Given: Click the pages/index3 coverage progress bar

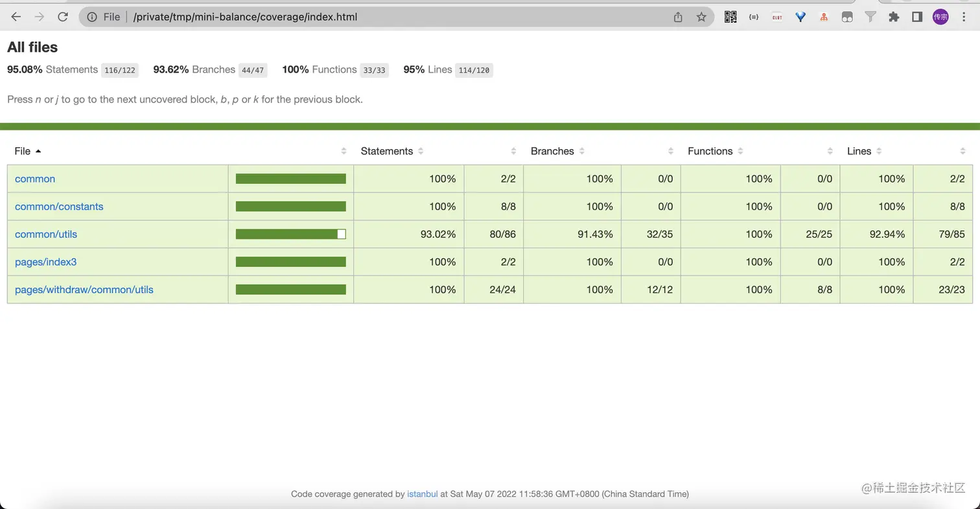Looking at the screenshot, I should pos(291,262).
